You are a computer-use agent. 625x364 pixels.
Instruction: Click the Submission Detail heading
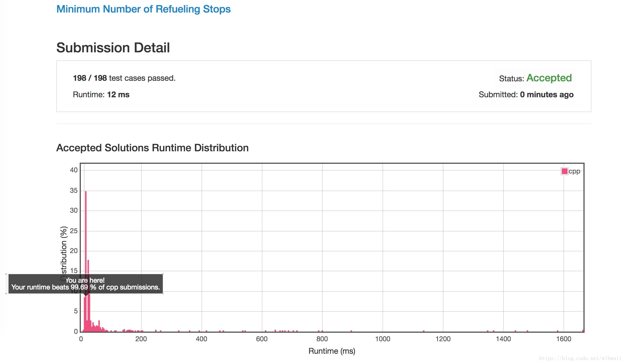[x=113, y=47]
